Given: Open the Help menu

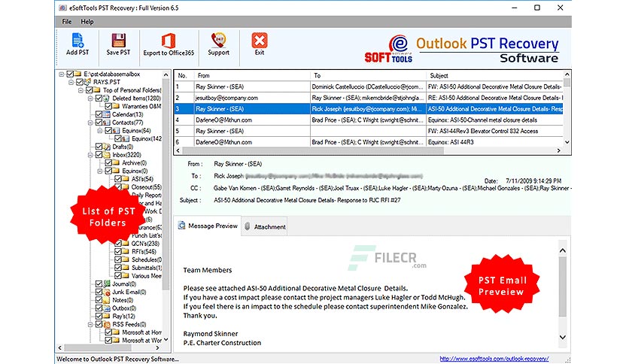Looking at the screenshot, I should click(87, 22).
